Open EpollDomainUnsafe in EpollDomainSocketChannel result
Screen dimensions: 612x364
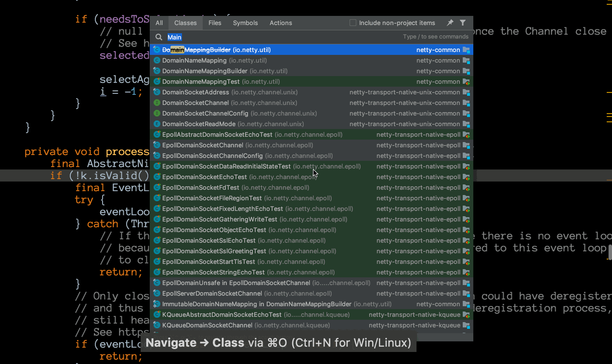[x=312, y=283]
